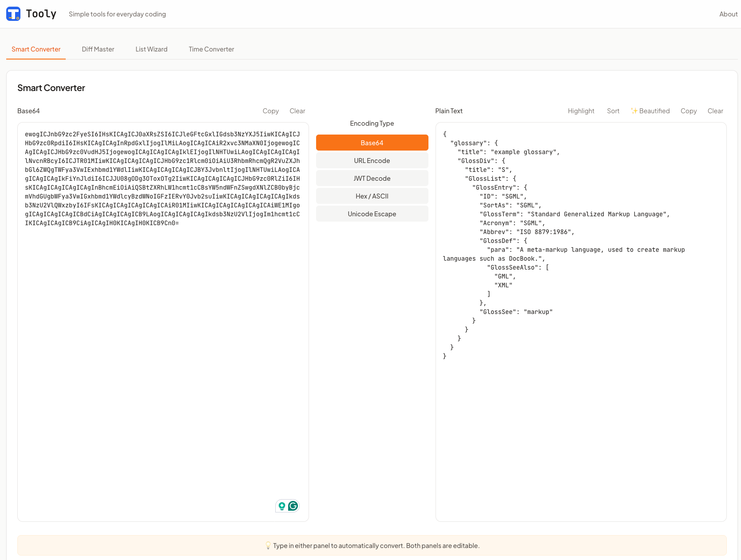Copy the Base64 panel contents
Viewport: 741px width, 560px height.
coord(270,111)
